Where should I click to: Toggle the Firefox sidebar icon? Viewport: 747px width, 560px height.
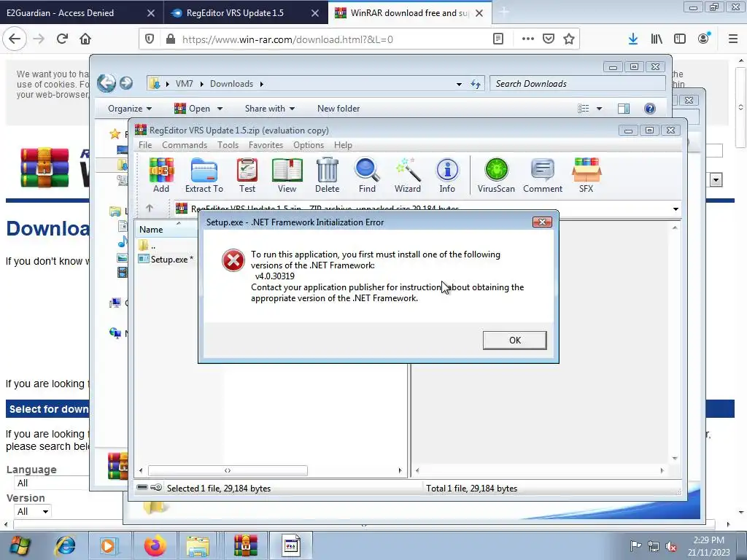(680, 39)
